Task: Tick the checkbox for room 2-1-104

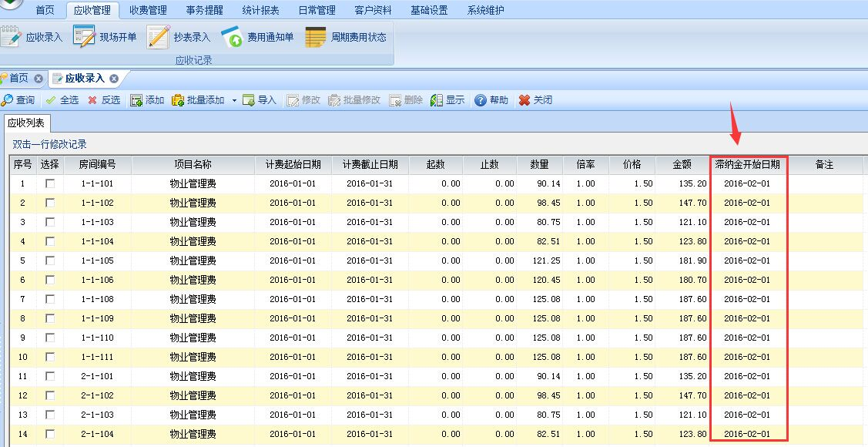Action: coord(50,434)
